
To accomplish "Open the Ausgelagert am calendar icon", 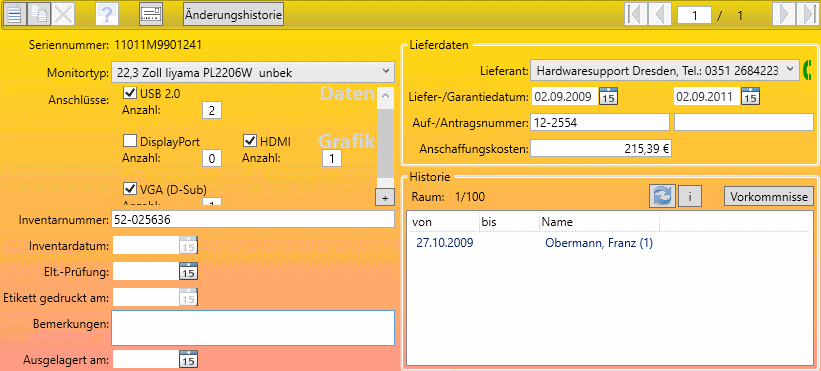I will point(188,359).
